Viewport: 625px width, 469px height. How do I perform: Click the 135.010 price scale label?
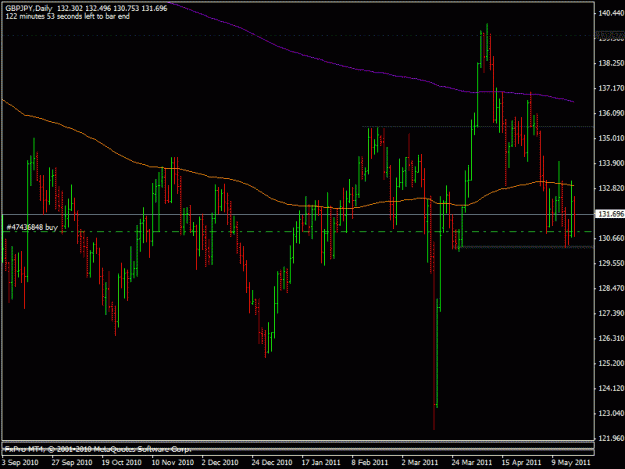(x=611, y=138)
